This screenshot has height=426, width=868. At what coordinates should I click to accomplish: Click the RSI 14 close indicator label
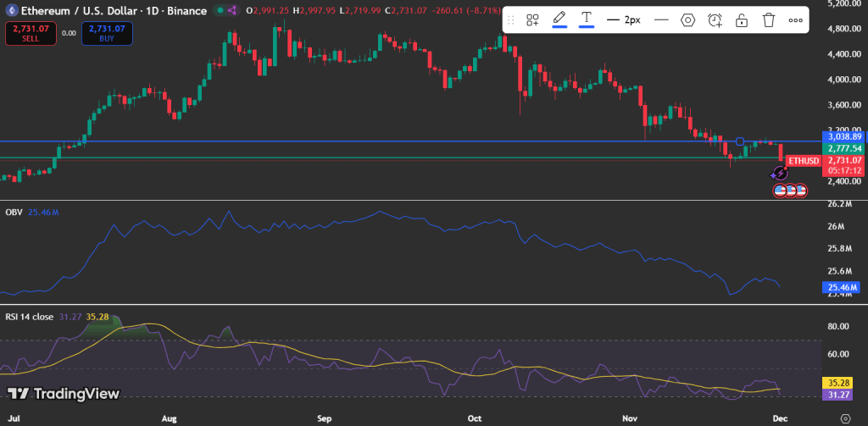(x=30, y=317)
